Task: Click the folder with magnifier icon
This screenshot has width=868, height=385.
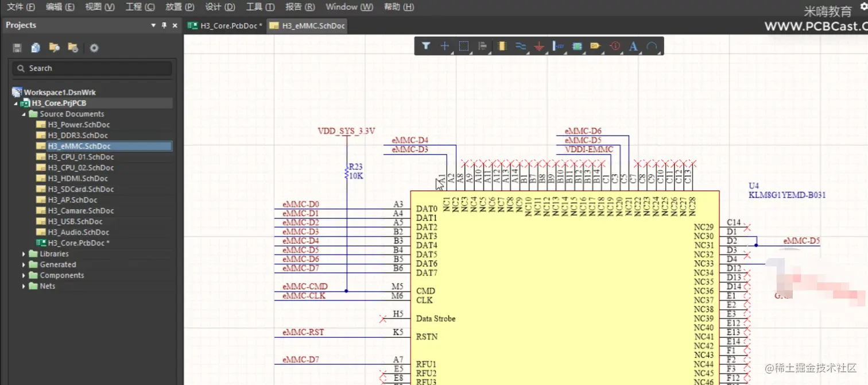Action: point(54,48)
